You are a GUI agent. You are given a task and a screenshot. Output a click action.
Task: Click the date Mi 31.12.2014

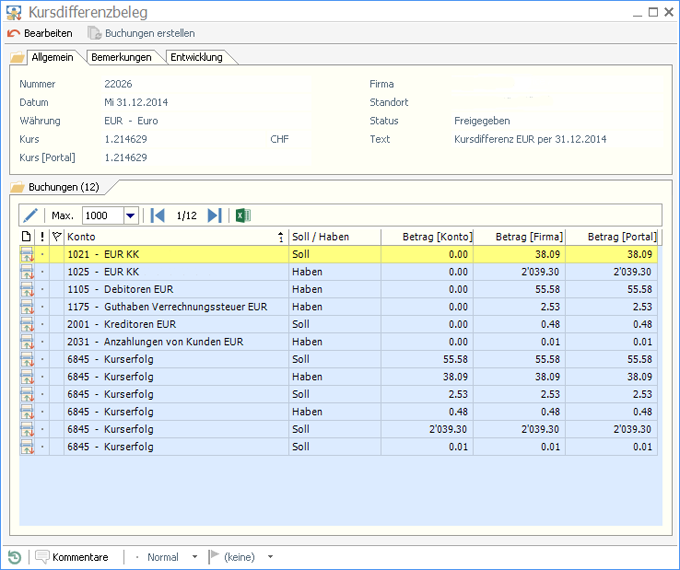136,102
